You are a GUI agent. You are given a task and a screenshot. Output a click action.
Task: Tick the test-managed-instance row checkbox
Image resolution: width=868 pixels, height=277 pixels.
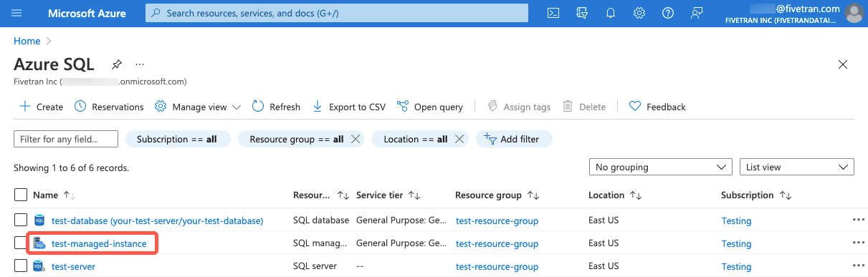tap(21, 243)
